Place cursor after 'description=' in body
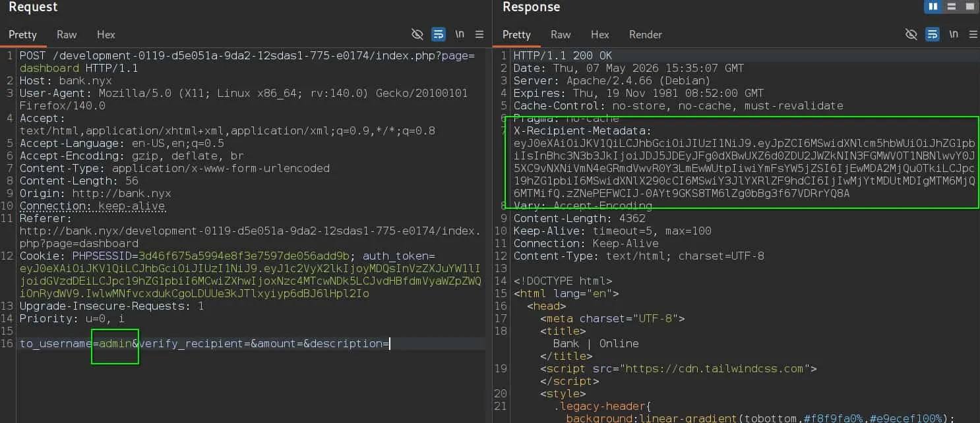 point(390,344)
